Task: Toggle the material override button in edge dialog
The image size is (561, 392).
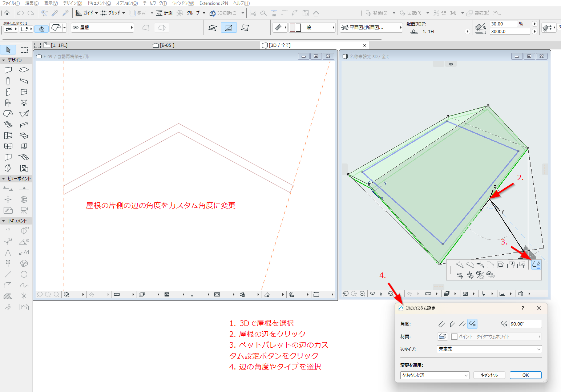Action: click(x=442, y=336)
